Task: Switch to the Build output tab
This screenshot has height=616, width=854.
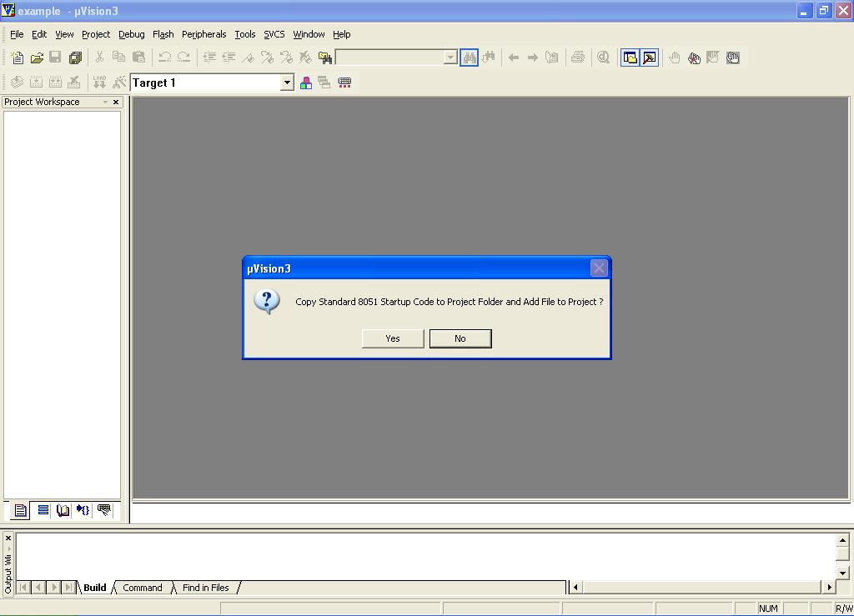Action: [x=95, y=588]
